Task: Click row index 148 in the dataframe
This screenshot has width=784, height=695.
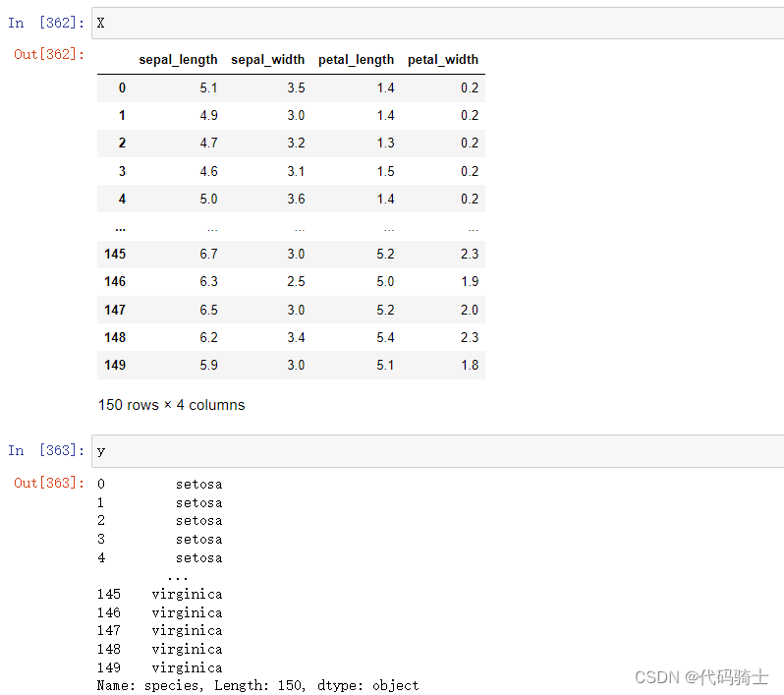Action: point(115,338)
